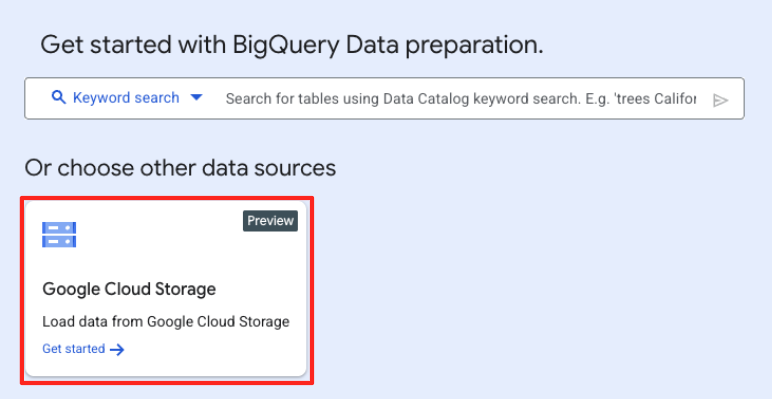
Task: Click the arrow beside Get started
Action: [x=117, y=350]
